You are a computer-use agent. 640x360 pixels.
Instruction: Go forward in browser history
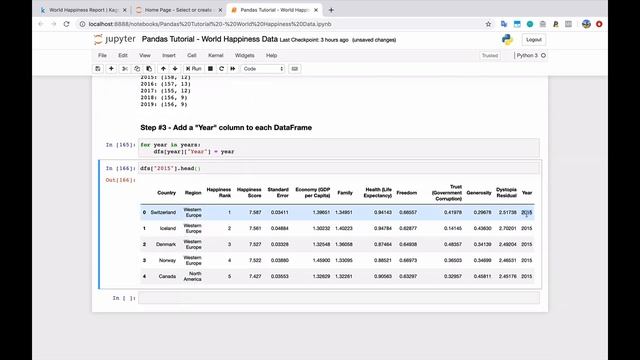pos(53,24)
